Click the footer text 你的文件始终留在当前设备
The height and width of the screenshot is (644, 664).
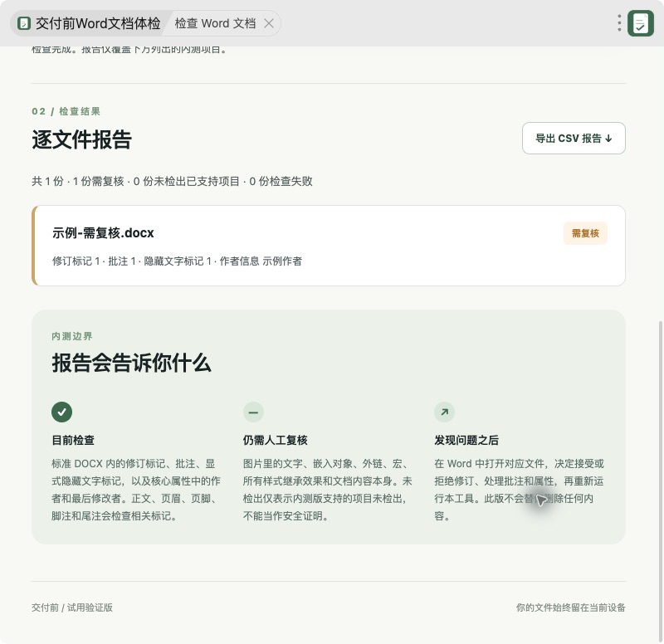(x=571, y=607)
